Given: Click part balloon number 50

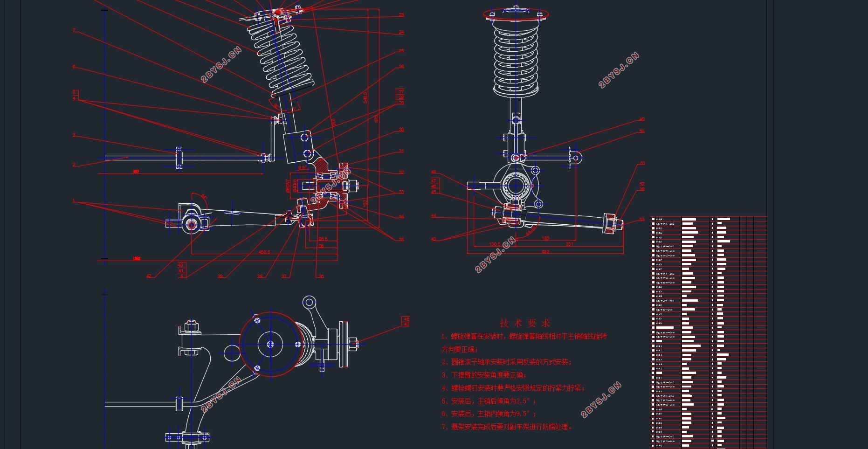Looking at the screenshot, I should coord(642,131).
